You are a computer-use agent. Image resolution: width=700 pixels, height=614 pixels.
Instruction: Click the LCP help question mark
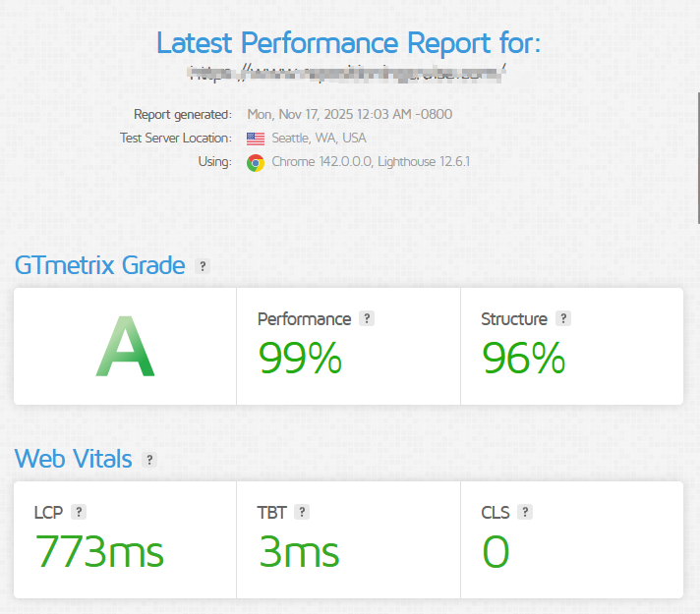coord(79,512)
